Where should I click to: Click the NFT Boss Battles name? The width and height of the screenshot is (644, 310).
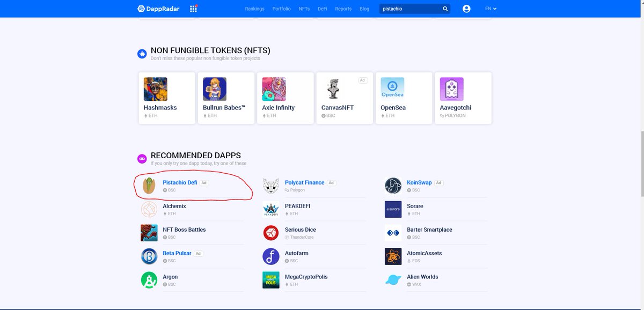tap(184, 230)
